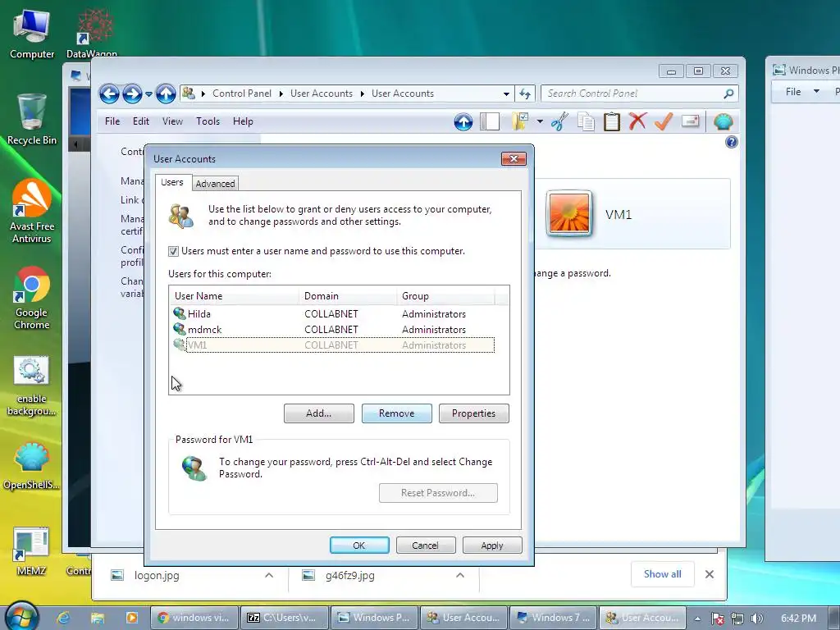Click the Open-Shell settings shell toolbar icon
The image size is (840, 630).
point(724,121)
